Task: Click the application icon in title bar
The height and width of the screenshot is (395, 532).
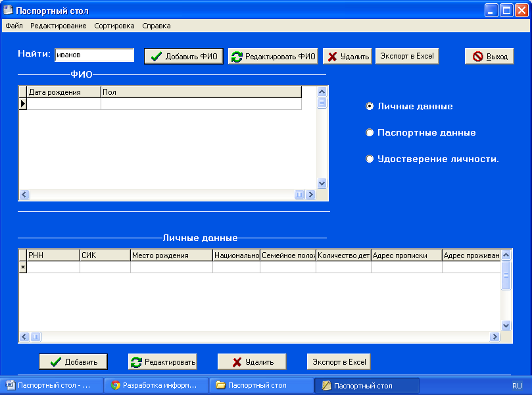Action: pos(8,10)
